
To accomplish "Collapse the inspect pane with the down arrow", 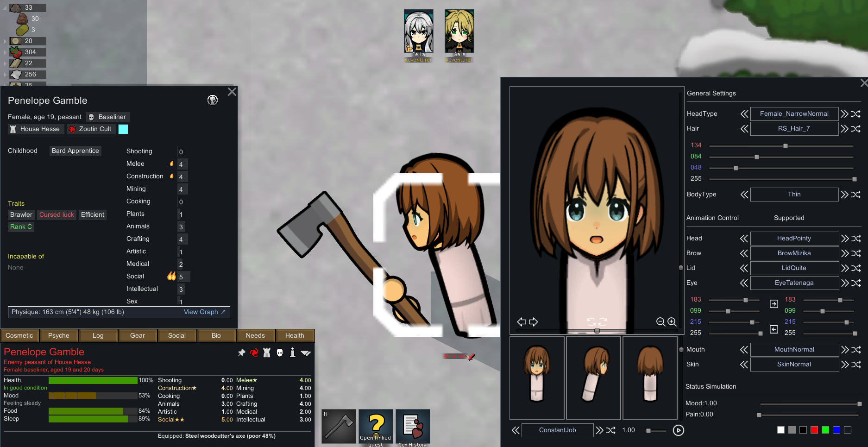I will click(x=306, y=353).
